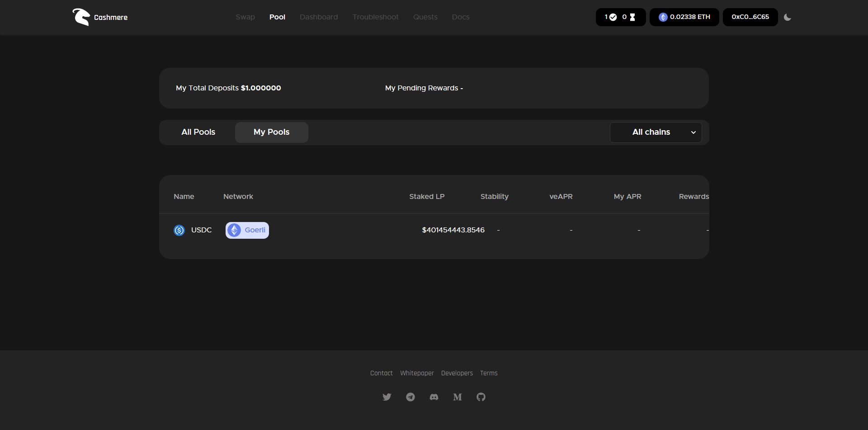Screen dimensions: 868x430
Task: Follow the Whitepaper footer link
Action: click(x=417, y=373)
